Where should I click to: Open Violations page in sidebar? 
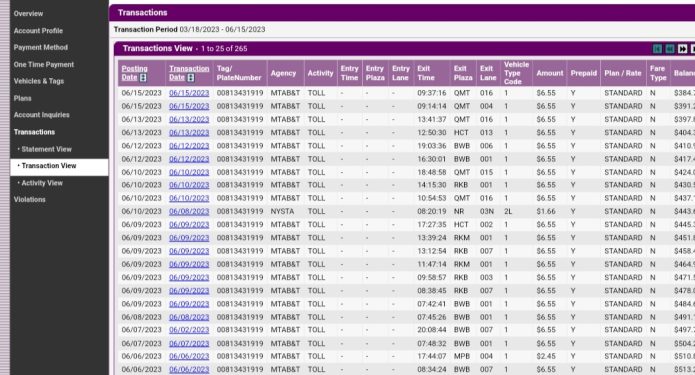(x=30, y=200)
